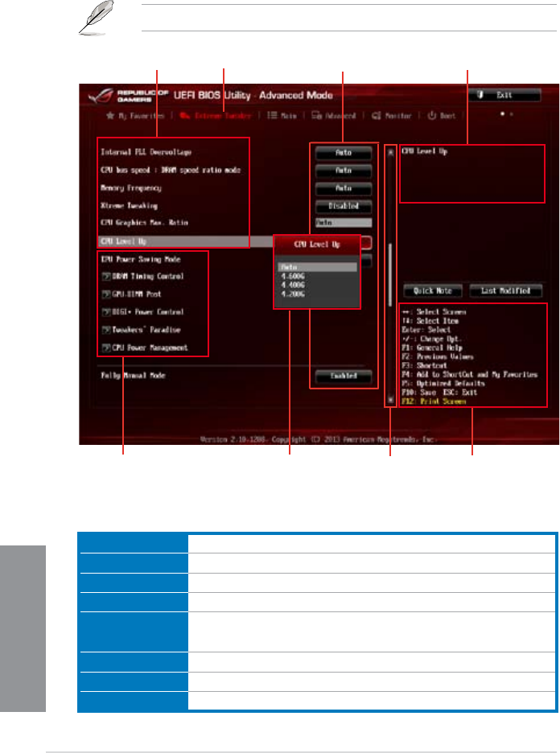The width and height of the screenshot is (560, 753).
Task: Click the Boot power icon
Action: click(x=432, y=116)
